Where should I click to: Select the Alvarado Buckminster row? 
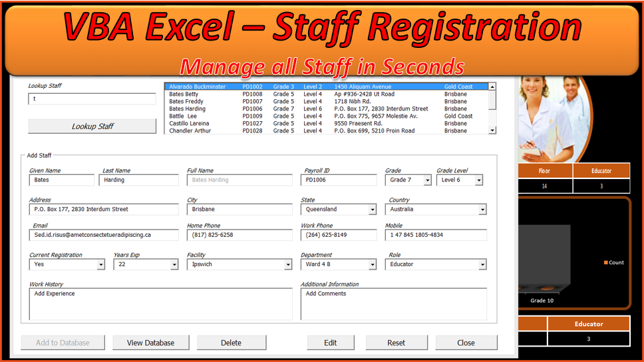coord(326,87)
